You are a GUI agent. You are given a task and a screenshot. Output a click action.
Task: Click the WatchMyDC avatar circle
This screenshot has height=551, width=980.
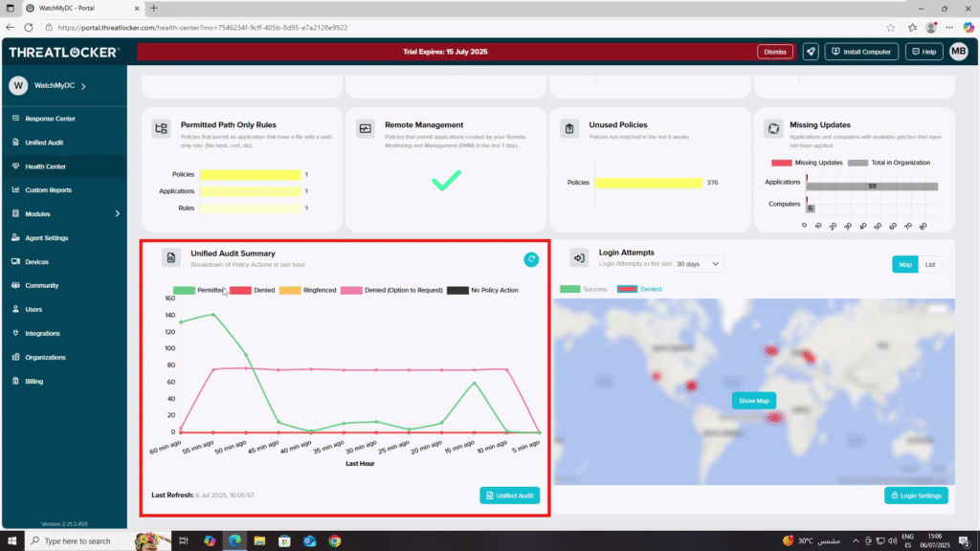click(18, 85)
